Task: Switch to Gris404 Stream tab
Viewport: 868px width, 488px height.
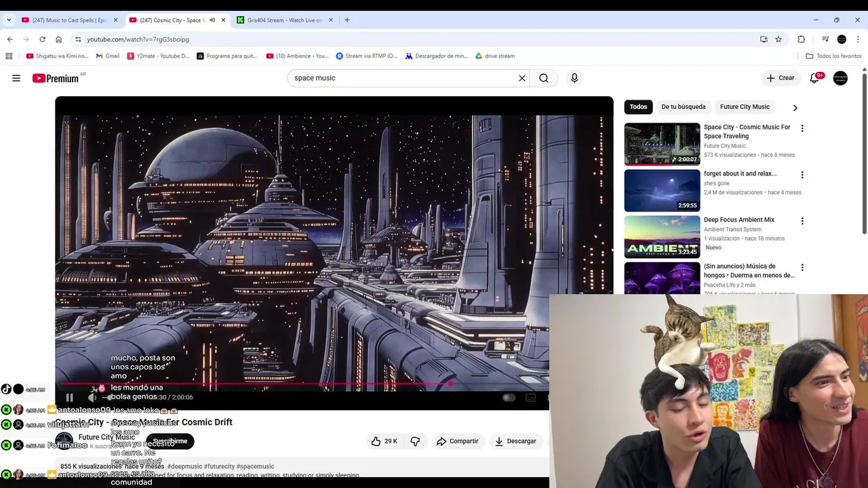Action: click(283, 20)
